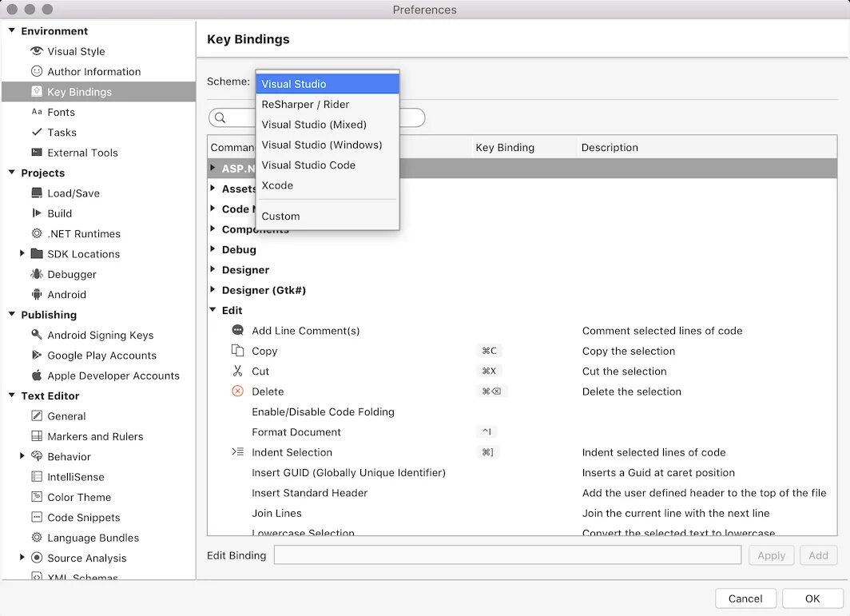Select the highlighted Visual Studio scheme
Screen dimensions: 850x616
pyautogui.click(x=328, y=84)
